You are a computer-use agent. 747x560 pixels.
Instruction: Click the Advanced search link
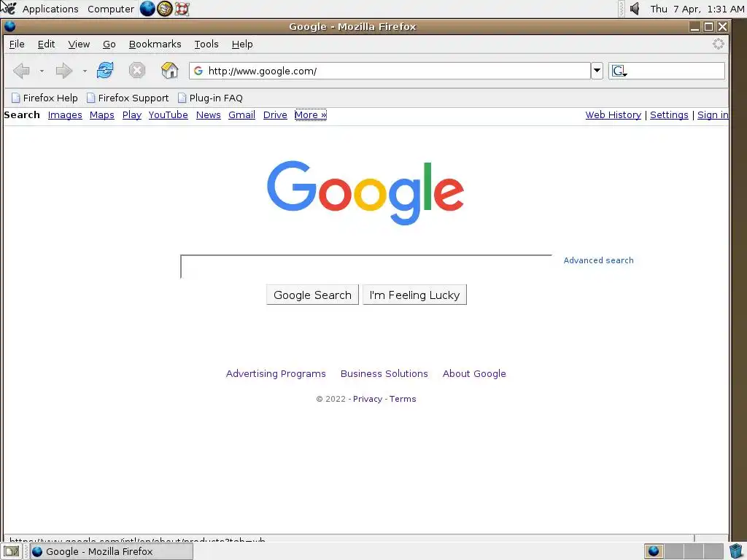598,260
